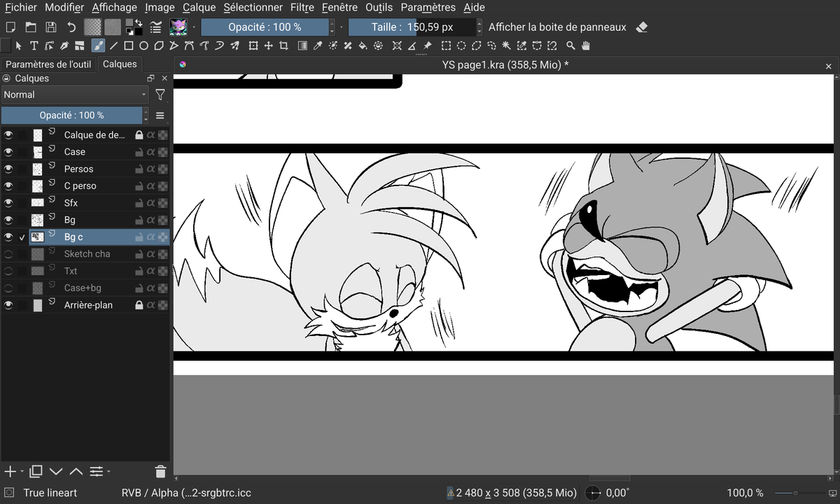840x504 pixels.
Task: Select the Pan hand tool
Action: (x=586, y=46)
